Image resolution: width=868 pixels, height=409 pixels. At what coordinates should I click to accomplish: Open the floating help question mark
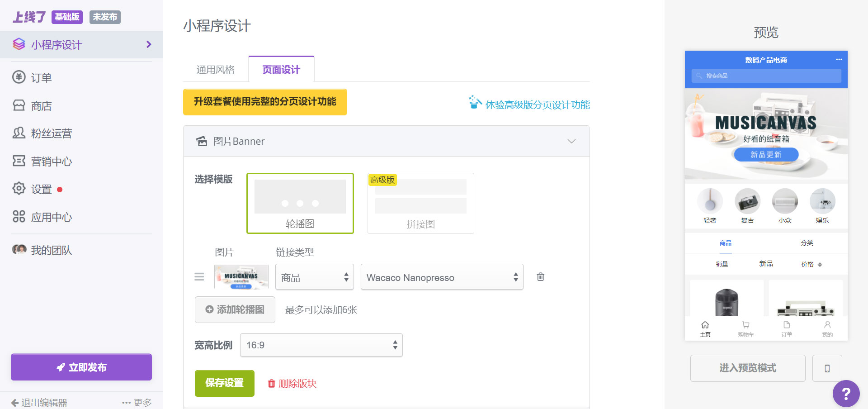[x=846, y=393]
